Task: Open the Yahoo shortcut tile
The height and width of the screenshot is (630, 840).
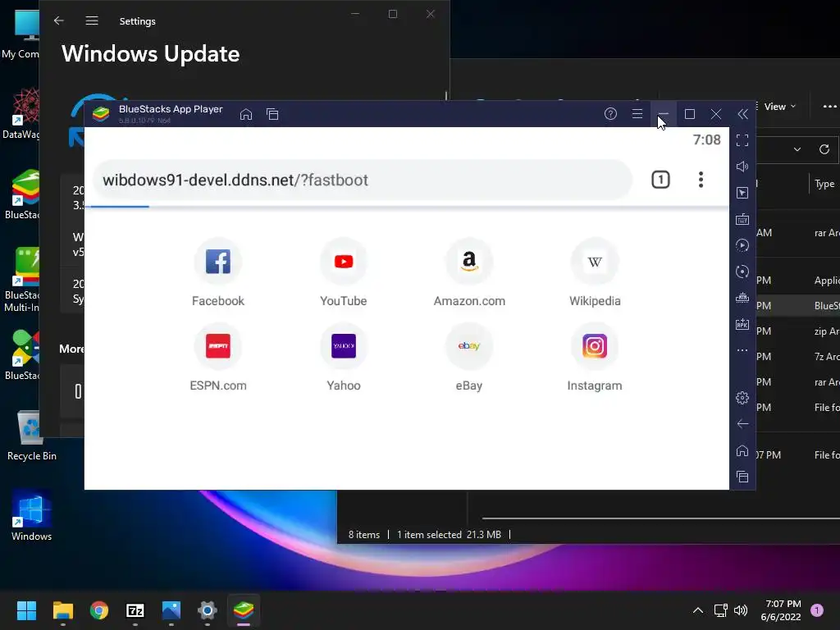Action: point(344,358)
